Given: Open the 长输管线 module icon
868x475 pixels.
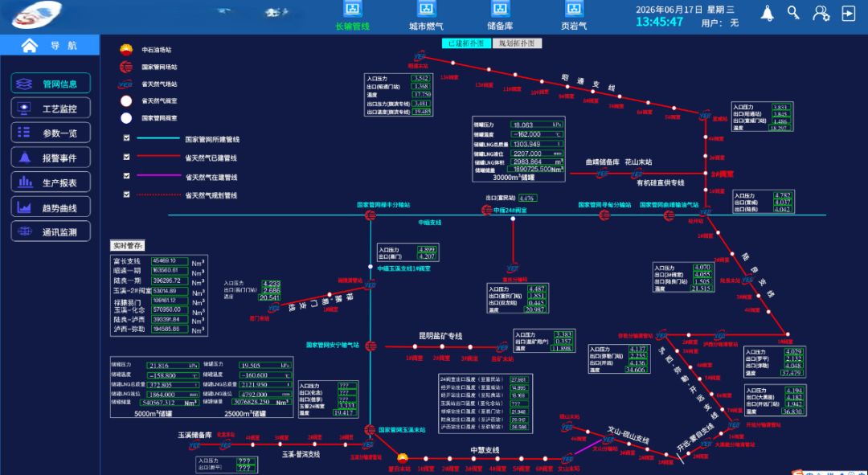Looking at the screenshot, I should pos(353,8).
